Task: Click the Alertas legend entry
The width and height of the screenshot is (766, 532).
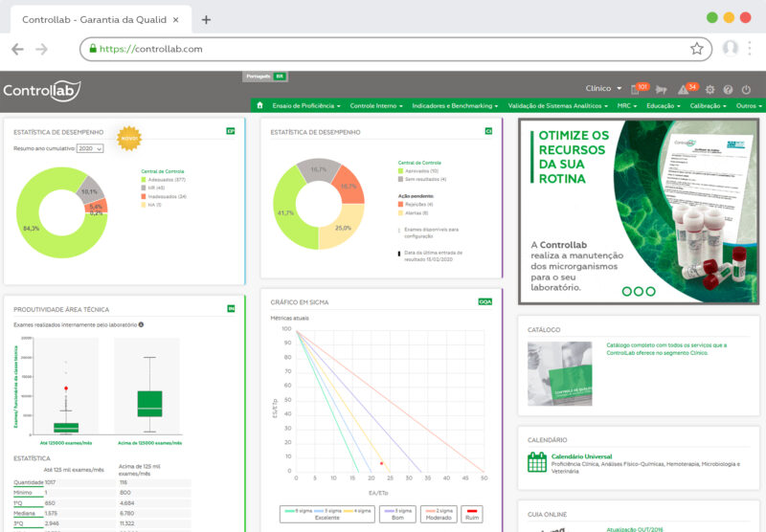Action: [x=414, y=213]
